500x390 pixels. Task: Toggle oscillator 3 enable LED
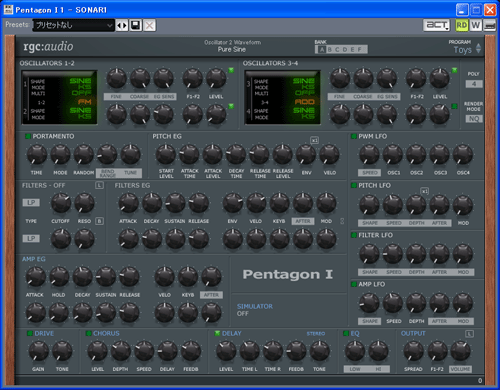click(x=454, y=70)
